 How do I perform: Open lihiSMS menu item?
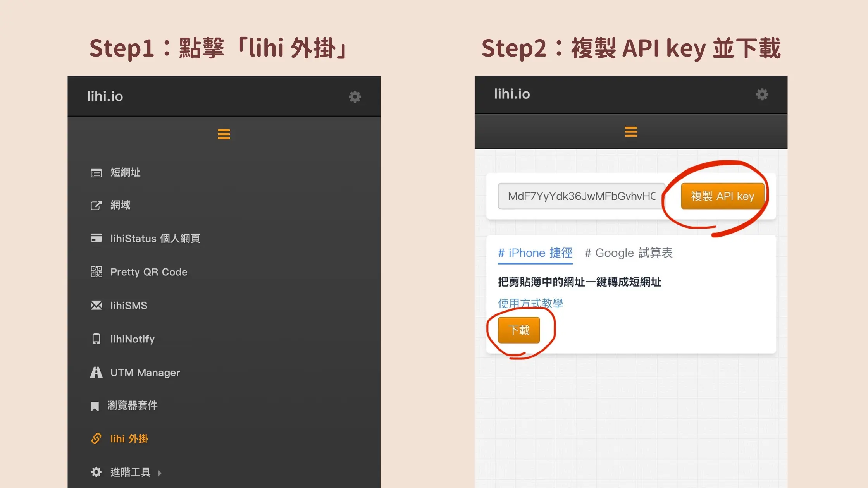(x=129, y=306)
